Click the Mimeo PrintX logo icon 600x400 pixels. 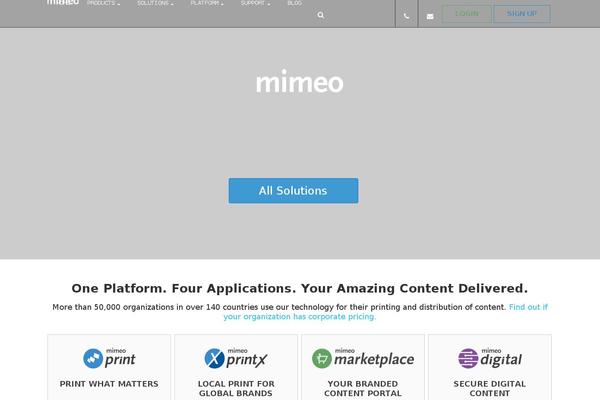pos(215,359)
